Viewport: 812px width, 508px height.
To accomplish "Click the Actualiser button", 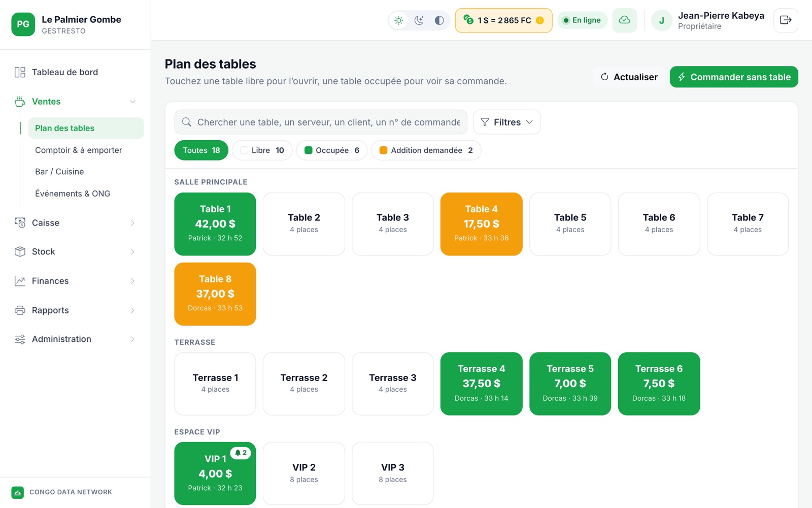I will pos(629,77).
